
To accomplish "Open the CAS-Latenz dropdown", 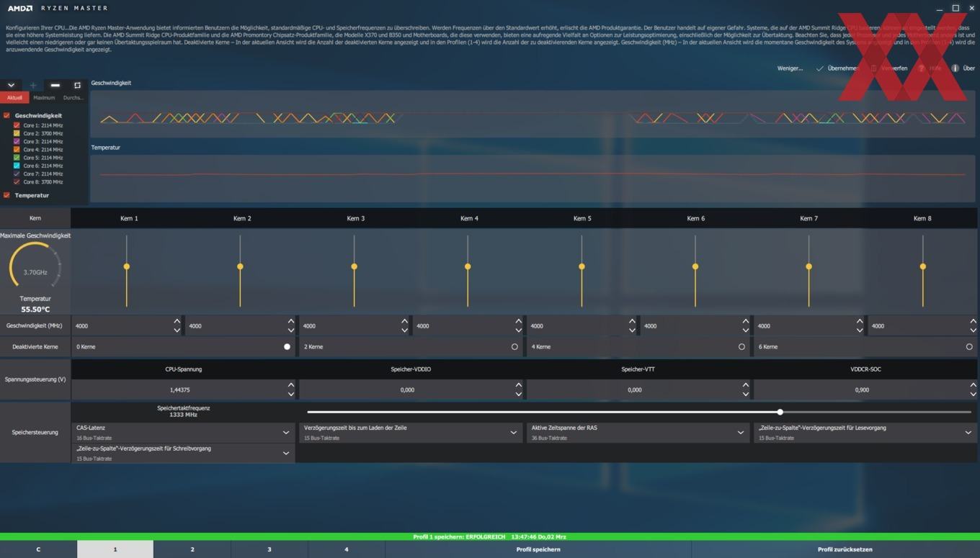I will (x=183, y=432).
